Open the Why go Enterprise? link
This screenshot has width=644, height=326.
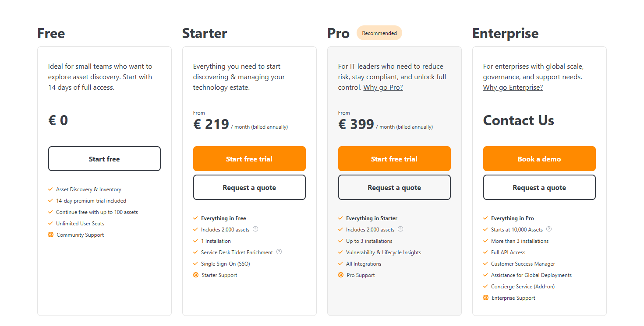(x=513, y=88)
